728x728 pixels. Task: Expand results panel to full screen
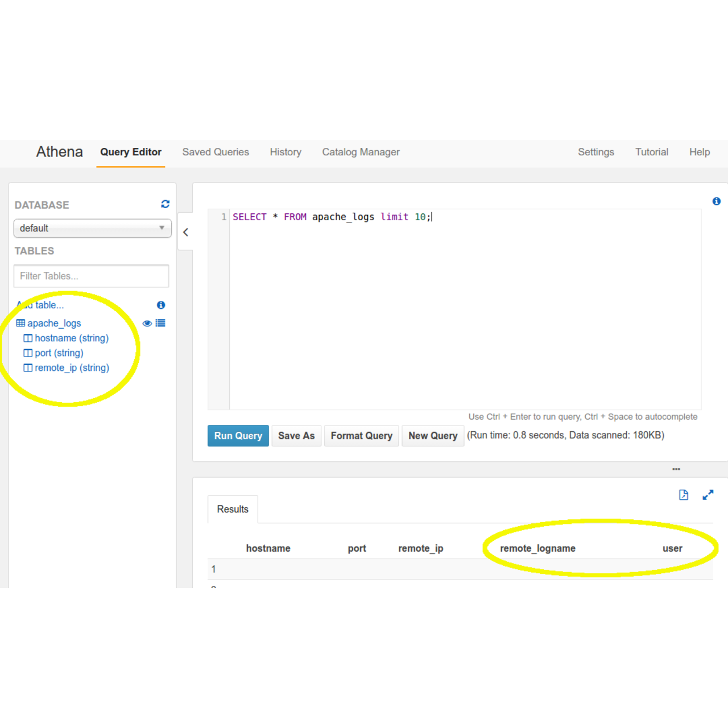(x=708, y=495)
